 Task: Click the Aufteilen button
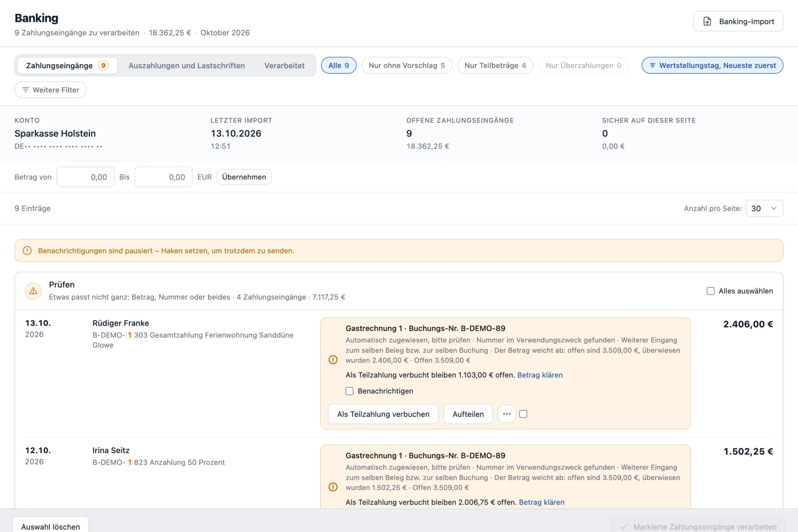pos(468,414)
